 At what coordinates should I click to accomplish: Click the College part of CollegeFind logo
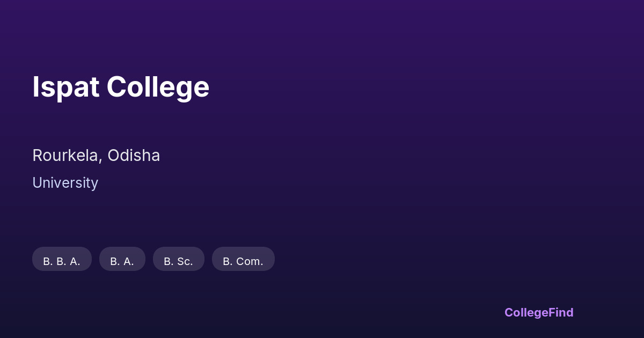(526, 312)
